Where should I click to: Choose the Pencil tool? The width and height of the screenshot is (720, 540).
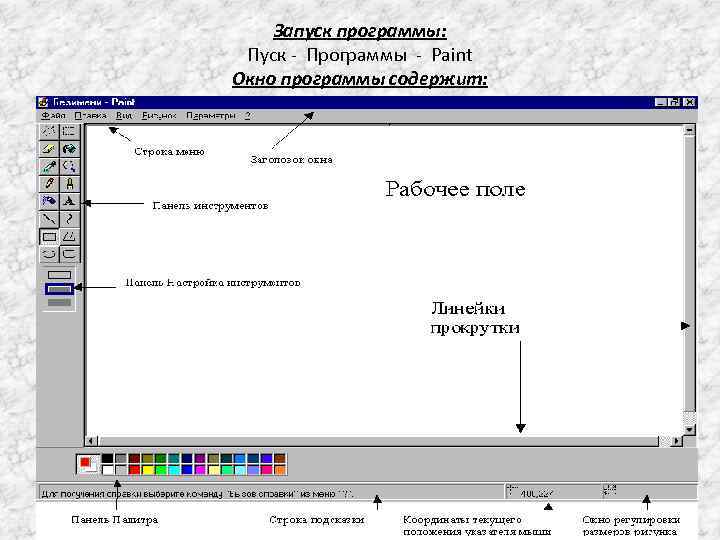[49, 184]
